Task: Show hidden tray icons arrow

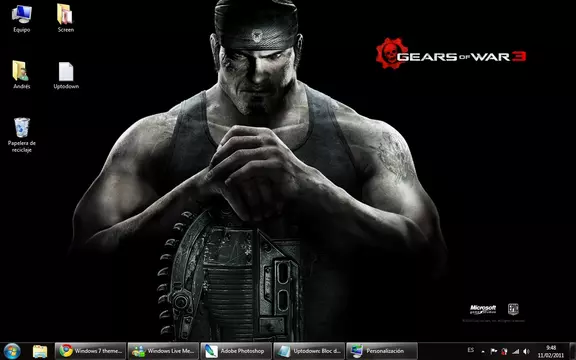Action: (x=483, y=352)
